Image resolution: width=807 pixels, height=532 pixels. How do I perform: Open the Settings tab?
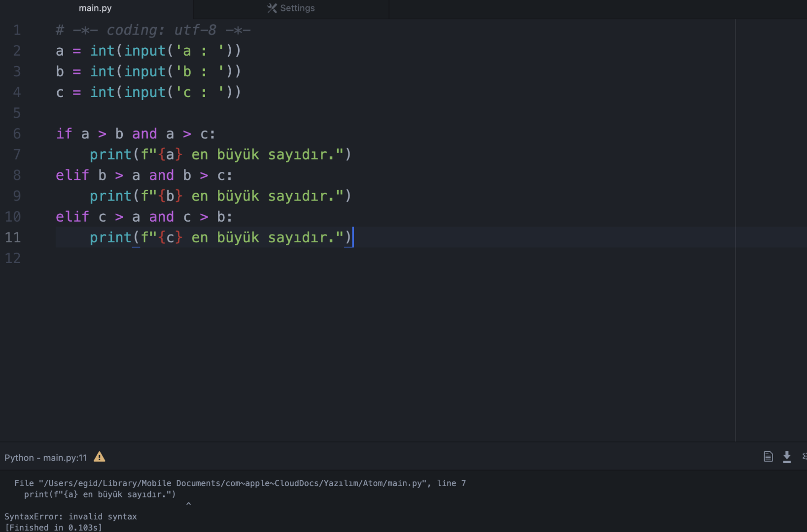tap(291, 8)
